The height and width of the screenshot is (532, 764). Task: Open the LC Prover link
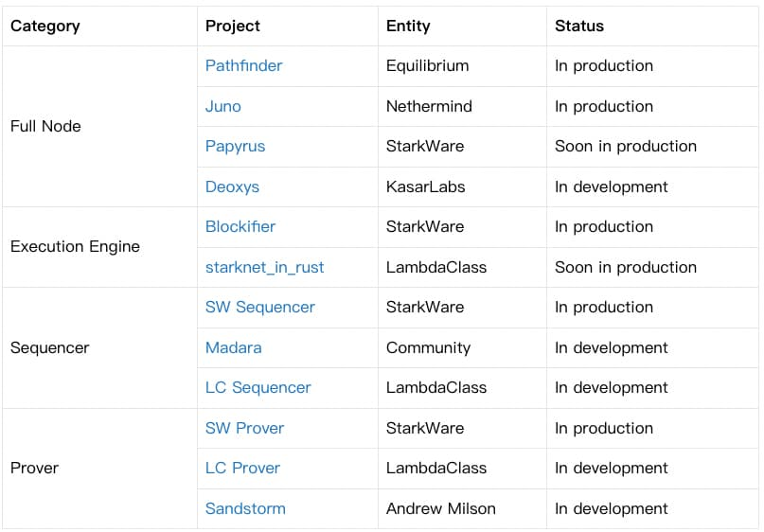[x=242, y=468]
